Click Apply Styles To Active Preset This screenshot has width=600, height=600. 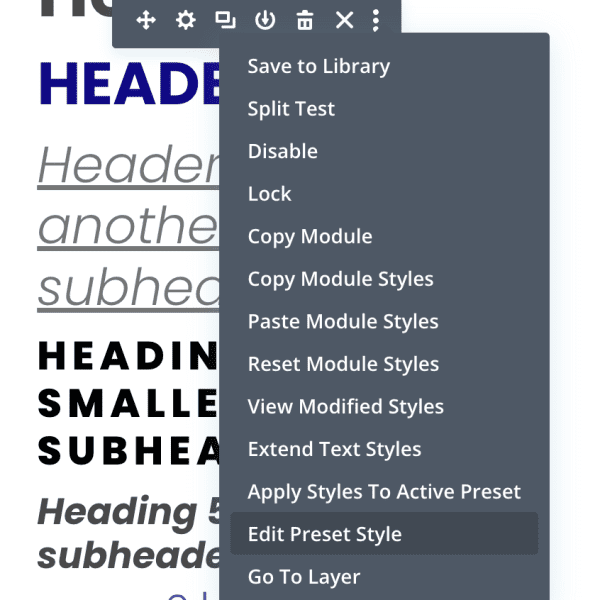click(384, 492)
